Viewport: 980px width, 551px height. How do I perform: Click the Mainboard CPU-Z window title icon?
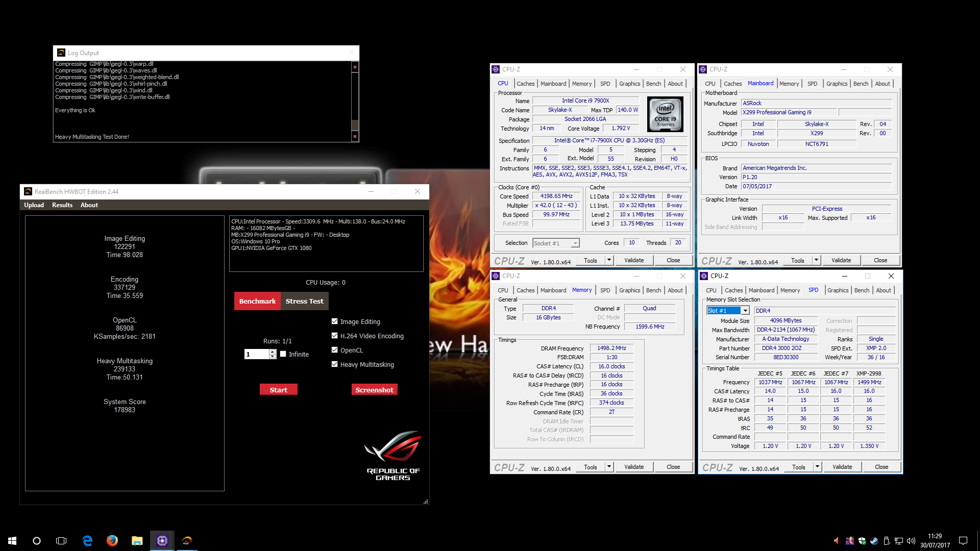pyautogui.click(x=703, y=69)
